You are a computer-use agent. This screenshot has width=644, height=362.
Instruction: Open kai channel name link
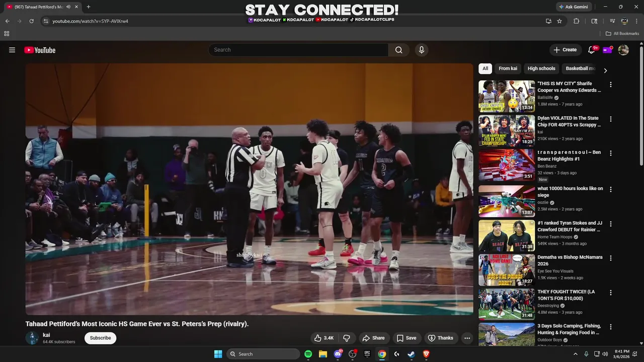click(46, 335)
